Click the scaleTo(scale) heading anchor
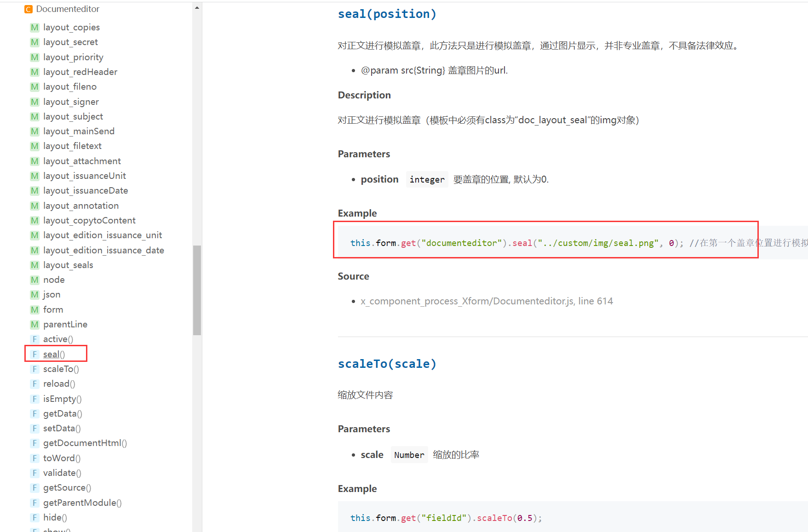This screenshot has width=808, height=532. 387,364
